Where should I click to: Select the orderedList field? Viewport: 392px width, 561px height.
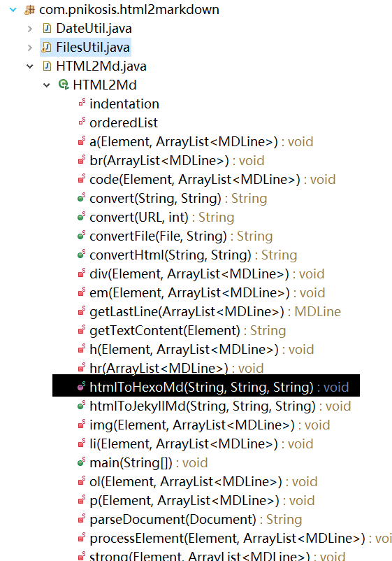point(124,122)
